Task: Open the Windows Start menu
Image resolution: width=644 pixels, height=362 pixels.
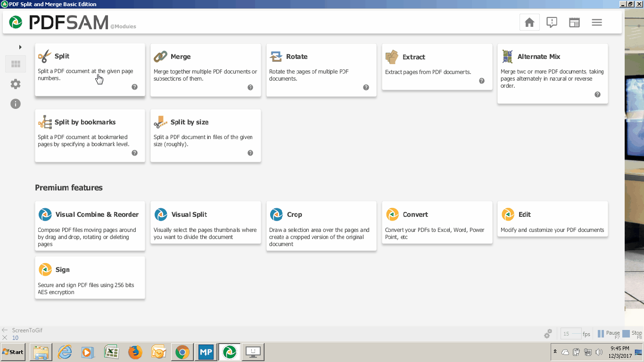Action: (x=13, y=352)
